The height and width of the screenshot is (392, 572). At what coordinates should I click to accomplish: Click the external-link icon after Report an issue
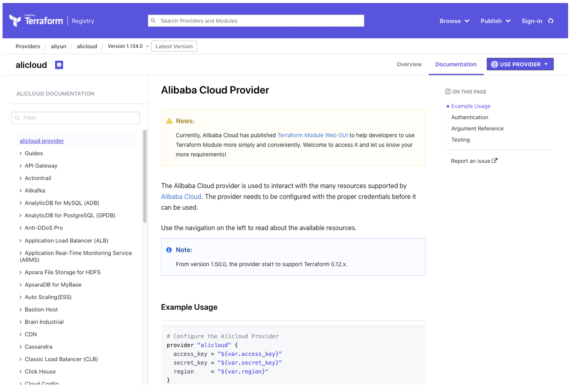tap(494, 160)
